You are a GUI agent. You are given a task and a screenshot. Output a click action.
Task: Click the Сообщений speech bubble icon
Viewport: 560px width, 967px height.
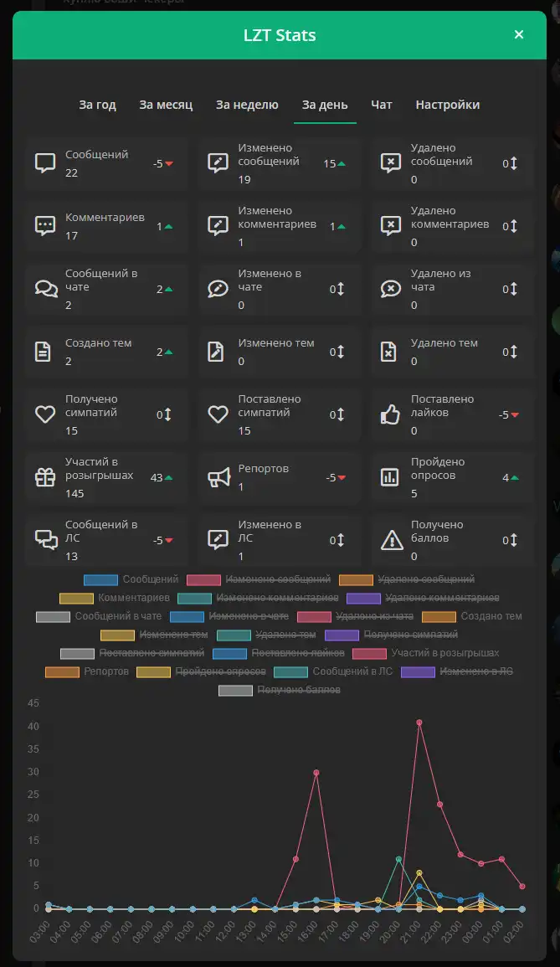[x=45, y=163]
